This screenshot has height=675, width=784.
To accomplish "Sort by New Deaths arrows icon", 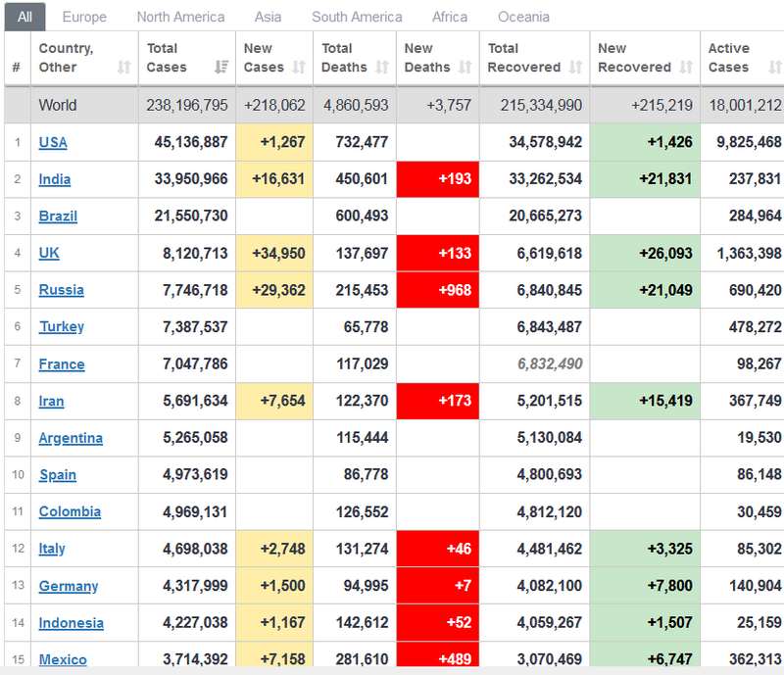I will [x=464, y=68].
